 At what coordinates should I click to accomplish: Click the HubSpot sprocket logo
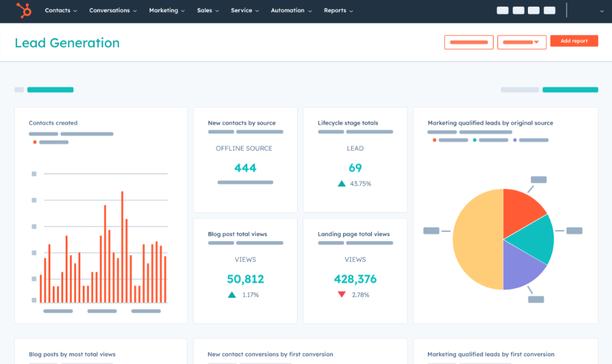[x=24, y=10]
